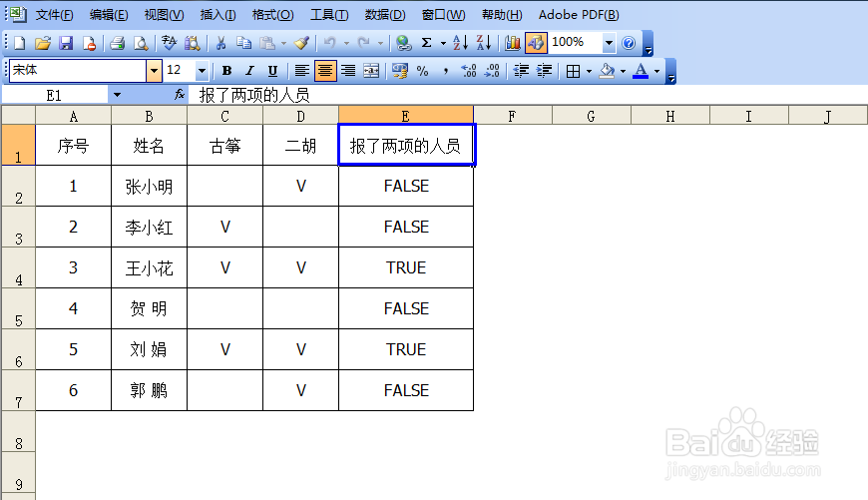Open the font size dropdown
The width and height of the screenshot is (868, 500).
point(202,70)
